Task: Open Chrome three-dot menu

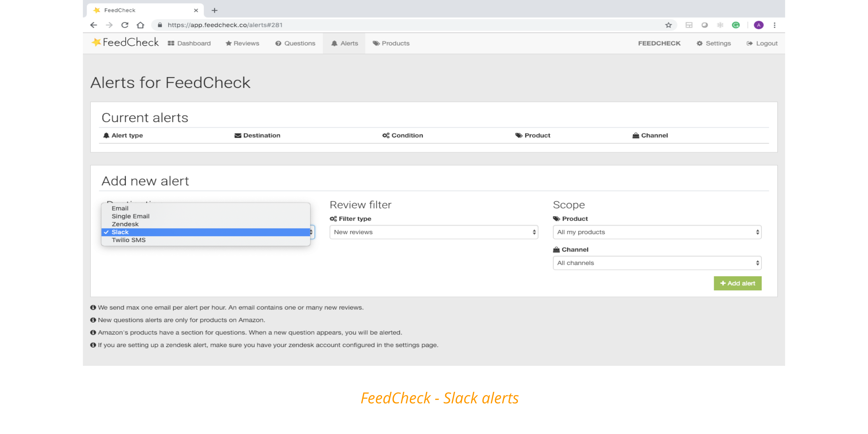Action: point(774,25)
